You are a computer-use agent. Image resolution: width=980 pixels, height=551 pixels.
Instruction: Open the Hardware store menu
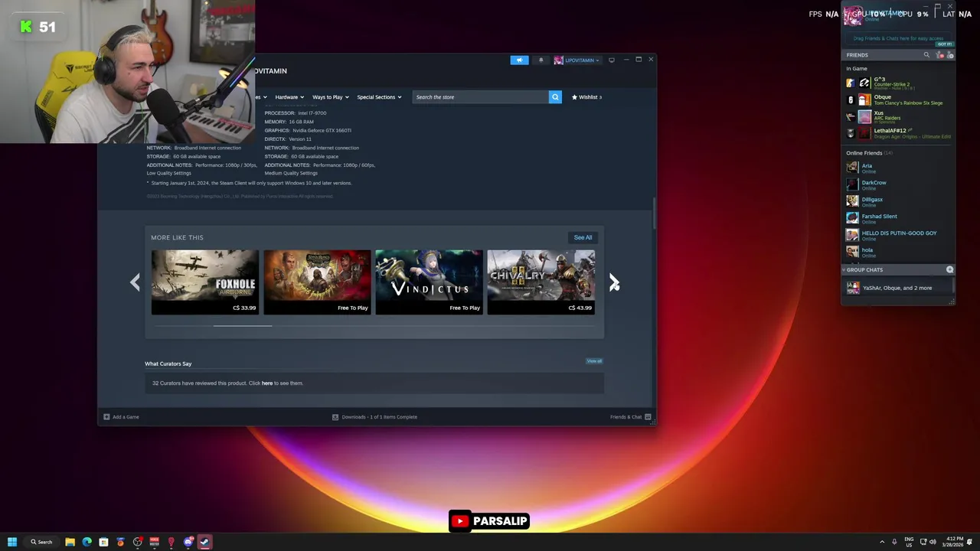(289, 97)
